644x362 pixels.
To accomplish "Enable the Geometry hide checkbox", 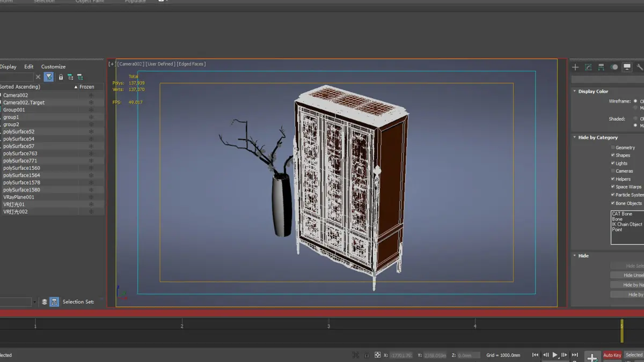I will [x=613, y=147].
